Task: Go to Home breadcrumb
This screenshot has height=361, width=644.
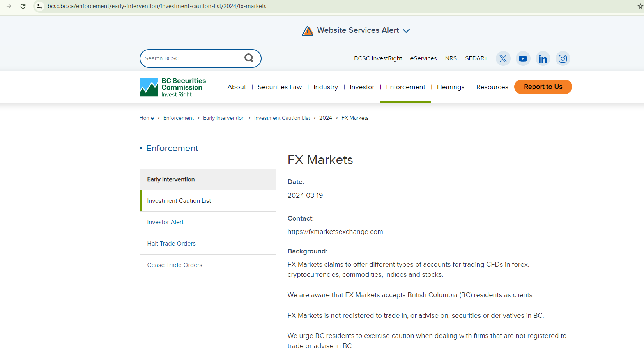Action: 147,118
